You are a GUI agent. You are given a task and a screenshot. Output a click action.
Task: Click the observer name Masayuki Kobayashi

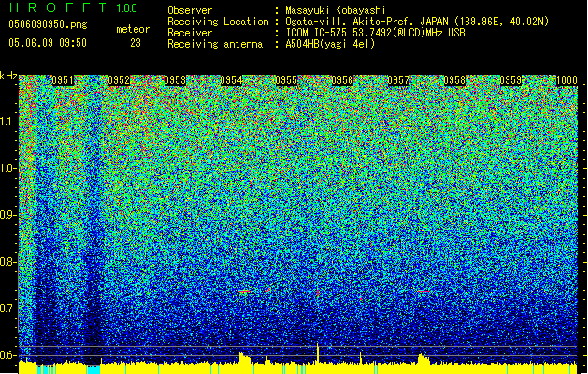point(336,10)
